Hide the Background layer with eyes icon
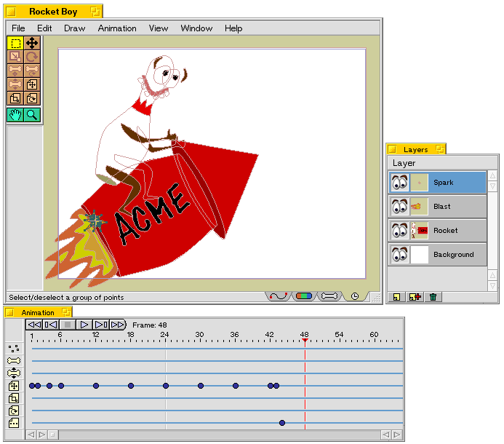This screenshot has width=504, height=444. 400,255
